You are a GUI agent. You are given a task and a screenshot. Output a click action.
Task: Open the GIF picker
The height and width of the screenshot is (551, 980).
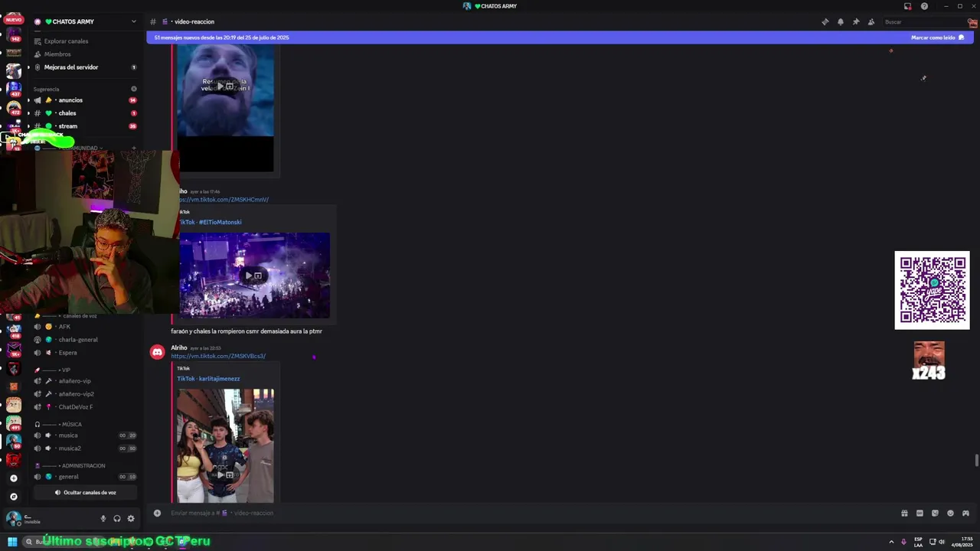coord(920,513)
